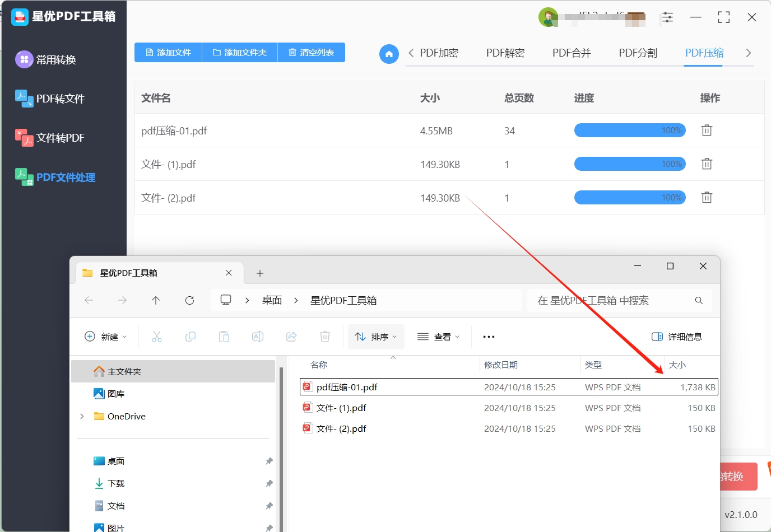Viewport: 771px width, 532px height.
Task: Refresh the Explorer folder view
Action: point(189,301)
